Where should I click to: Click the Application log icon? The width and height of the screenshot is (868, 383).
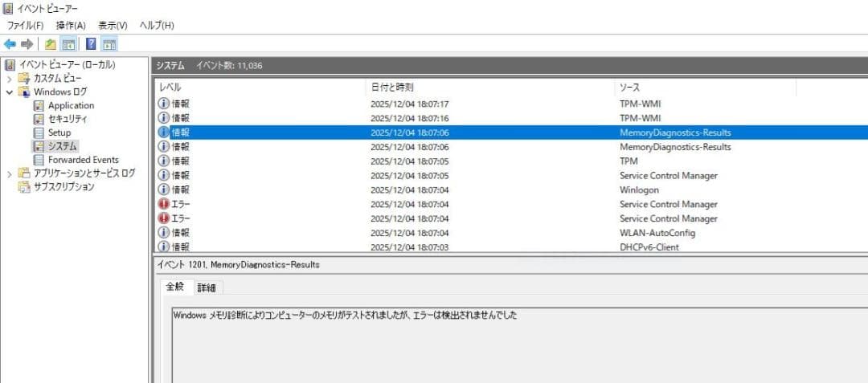[39, 105]
